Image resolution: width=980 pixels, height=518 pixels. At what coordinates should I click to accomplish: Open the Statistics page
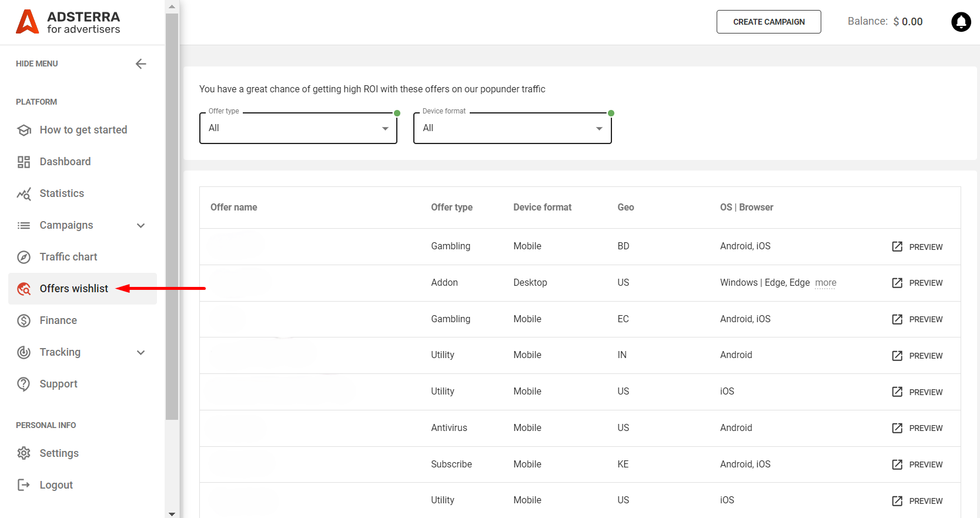coord(82,193)
